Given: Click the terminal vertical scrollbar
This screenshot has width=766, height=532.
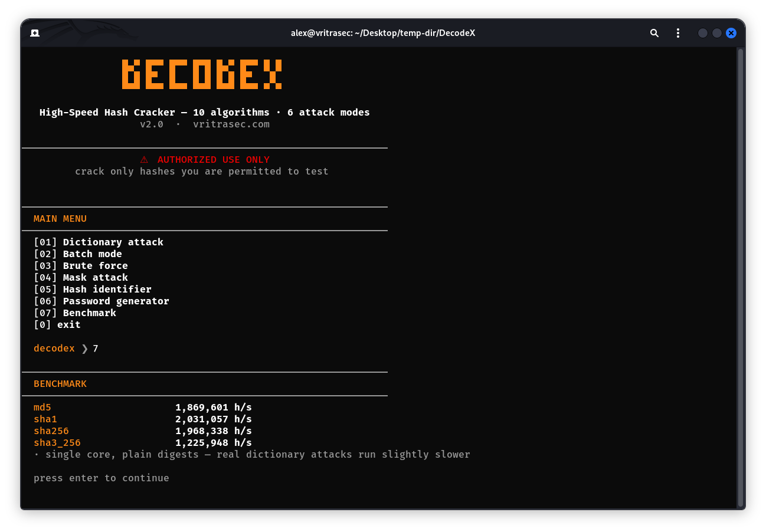Looking at the screenshot, I should pyautogui.click(x=741, y=277).
